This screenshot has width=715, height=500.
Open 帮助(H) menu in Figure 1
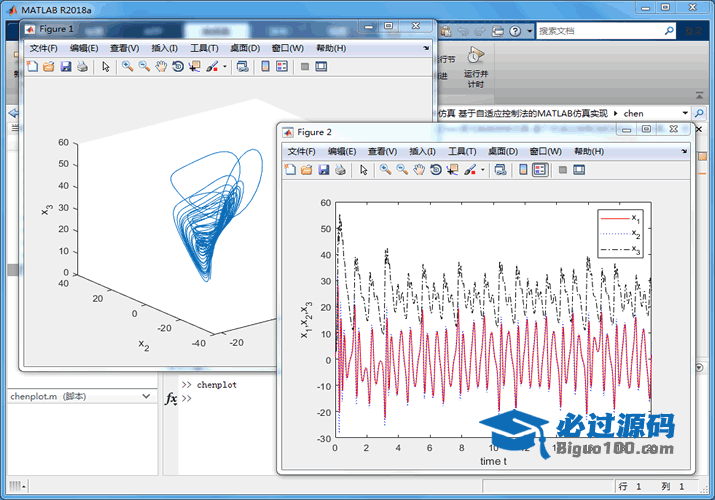[x=331, y=48]
